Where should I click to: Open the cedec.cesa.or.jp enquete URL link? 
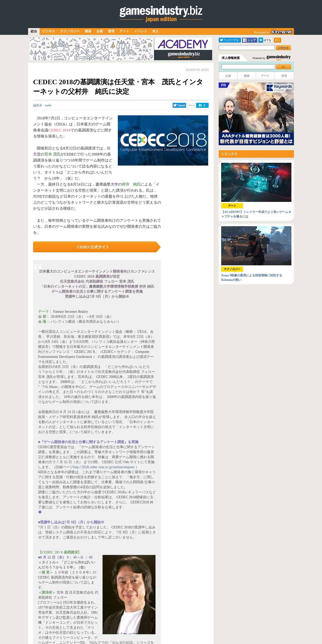104,467
